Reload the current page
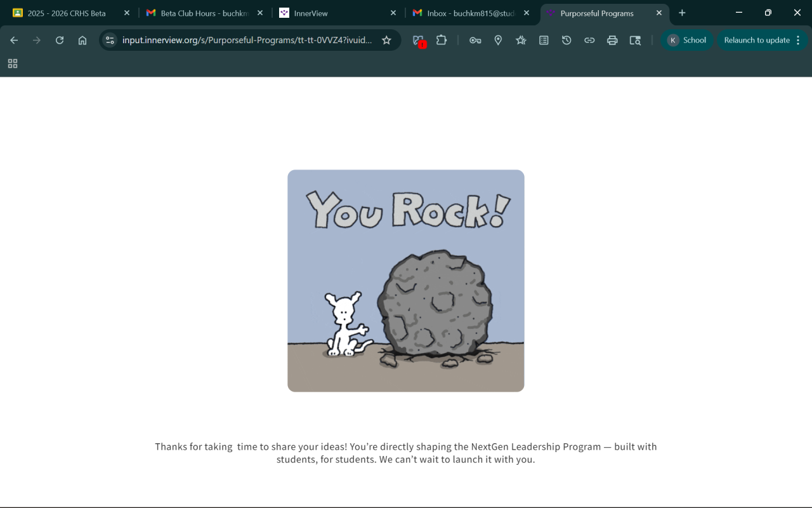 click(x=60, y=40)
